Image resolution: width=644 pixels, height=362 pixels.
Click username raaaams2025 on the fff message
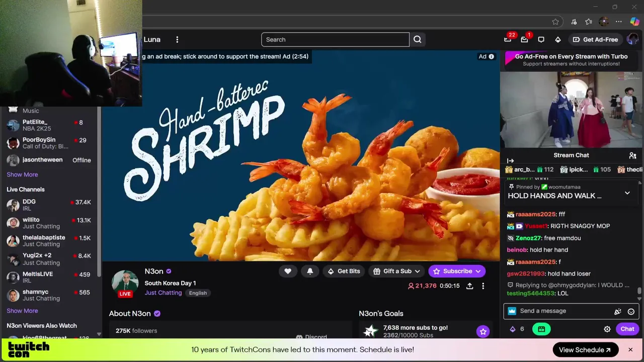[x=536, y=214]
